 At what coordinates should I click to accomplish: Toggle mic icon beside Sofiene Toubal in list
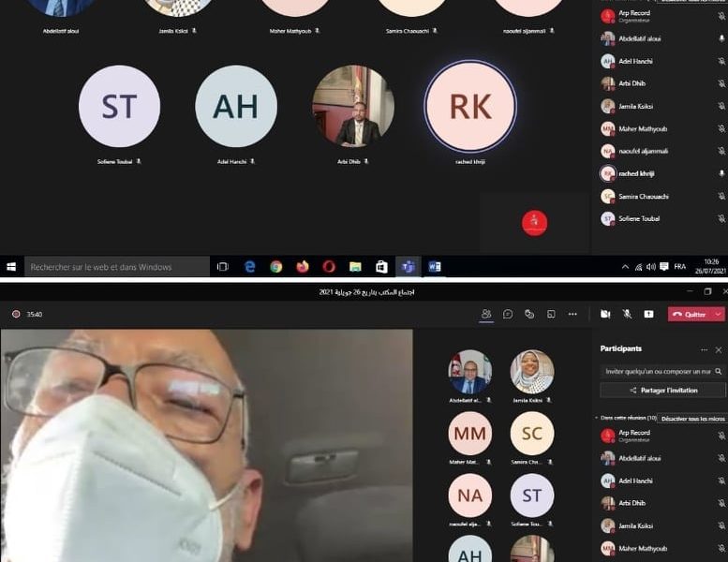tap(721, 218)
